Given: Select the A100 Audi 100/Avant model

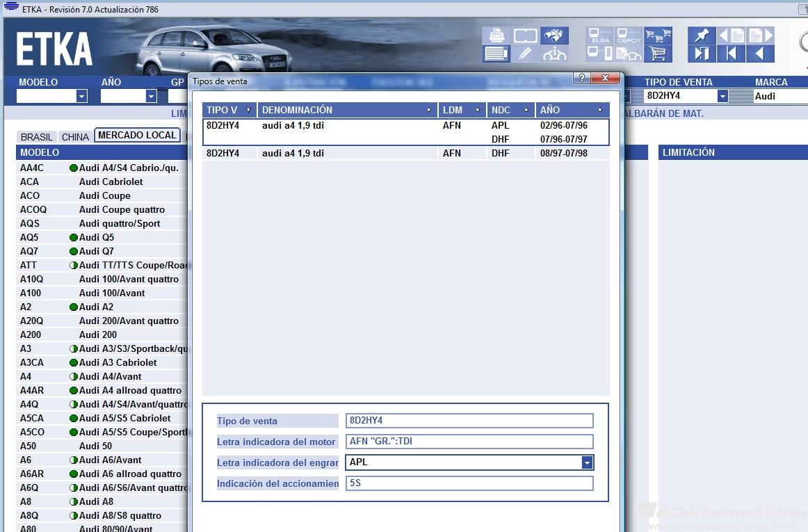Looking at the screenshot, I should (103, 293).
